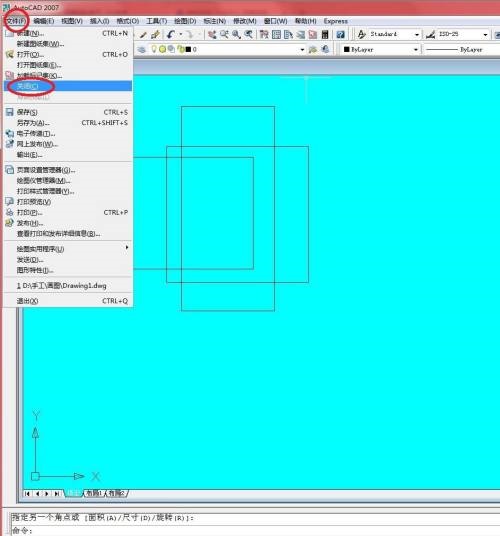The image size is (500, 536).
Task: Choose 输出(E) menu entry
Action: (x=68, y=155)
